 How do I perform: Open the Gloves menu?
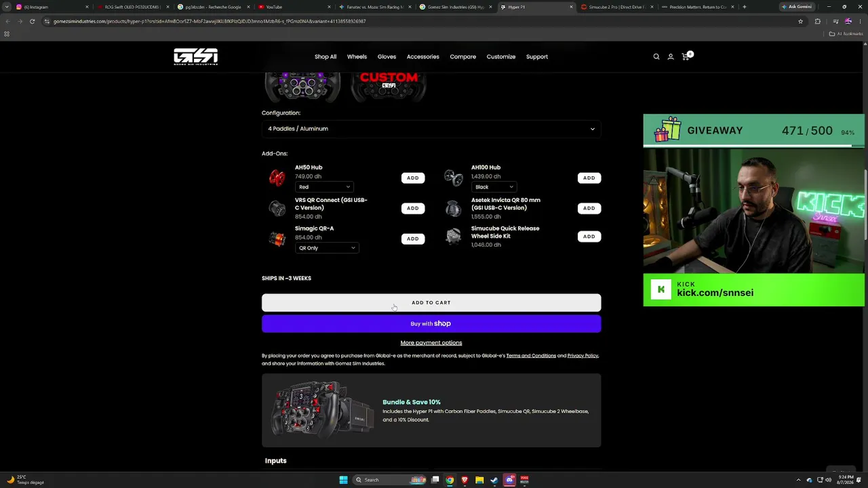pyautogui.click(x=387, y=57)
